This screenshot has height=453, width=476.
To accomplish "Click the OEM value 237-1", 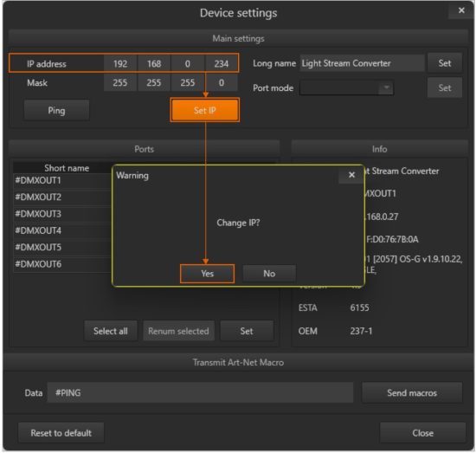I will click(x=361, y=331).
